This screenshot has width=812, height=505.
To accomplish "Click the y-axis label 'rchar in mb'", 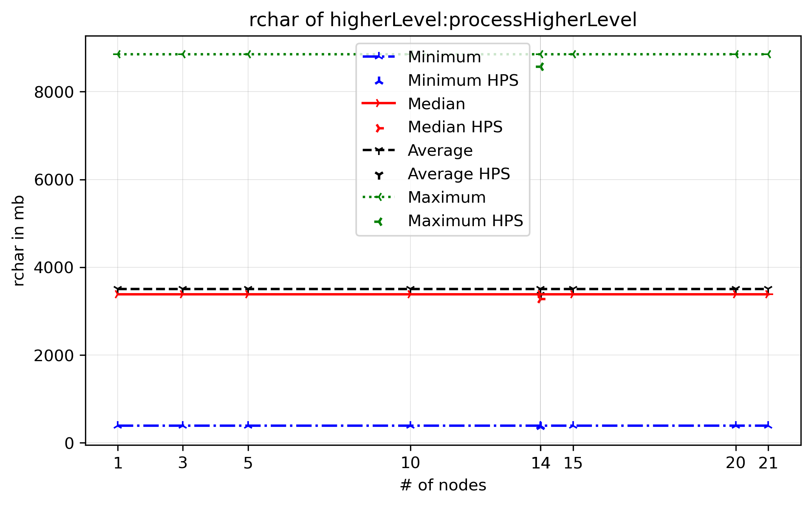I will [x=18, y=241].
